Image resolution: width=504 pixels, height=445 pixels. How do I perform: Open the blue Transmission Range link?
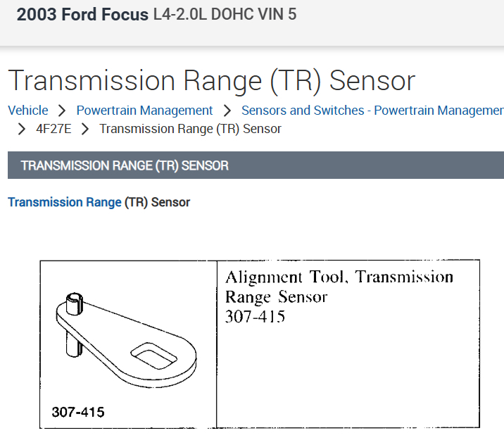point(65,202)
